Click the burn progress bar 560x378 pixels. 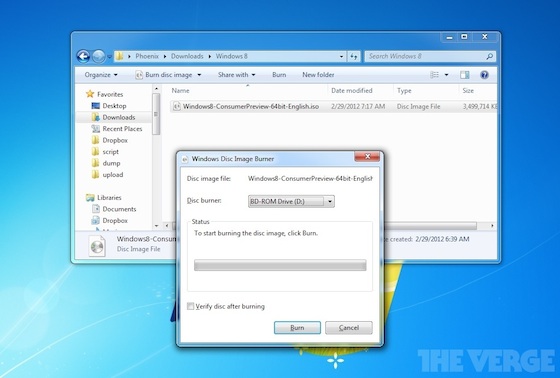coord(280,265)
